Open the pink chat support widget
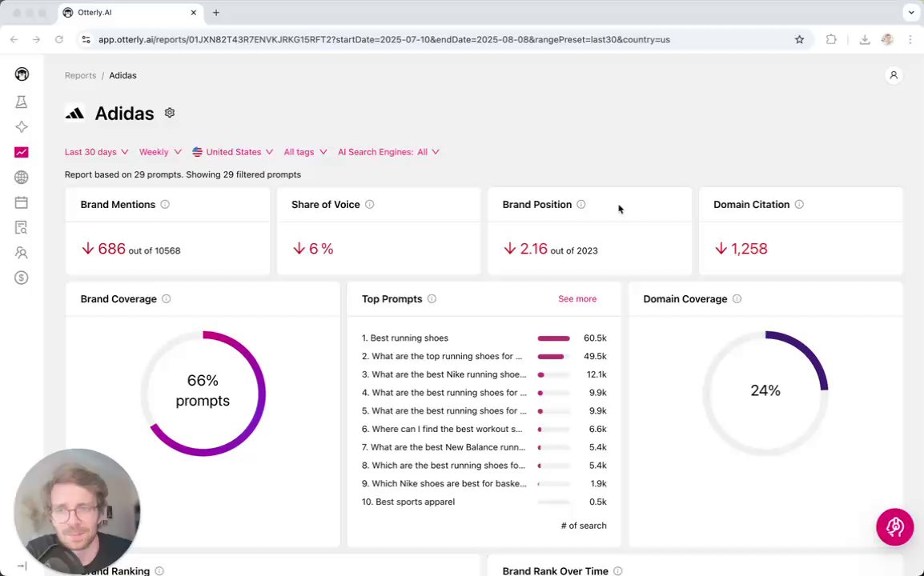 tap(894, 527)
